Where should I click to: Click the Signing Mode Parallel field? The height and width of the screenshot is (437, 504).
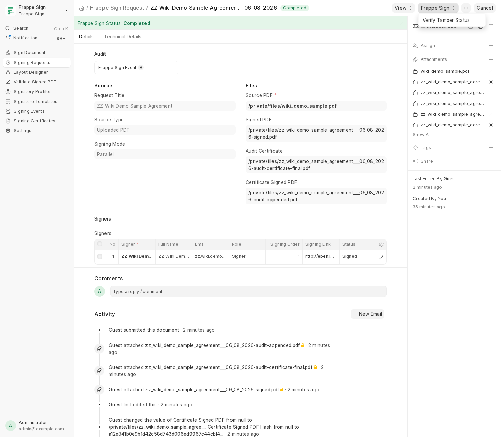coord(165,154)
